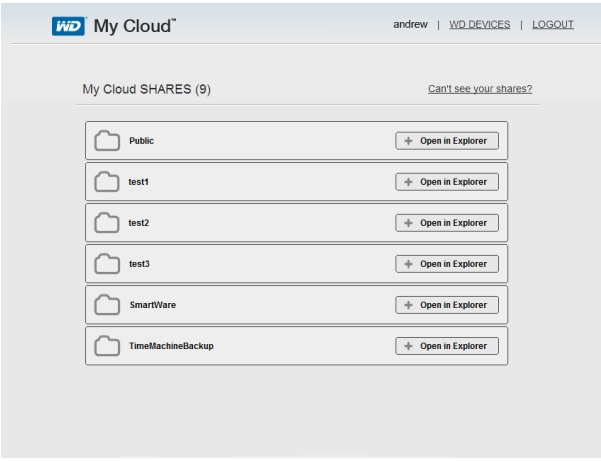Image resolution: width=601 pixels, height=461 pixels.
Task: Open test3 share in Explorer
Action: (447, 264)
